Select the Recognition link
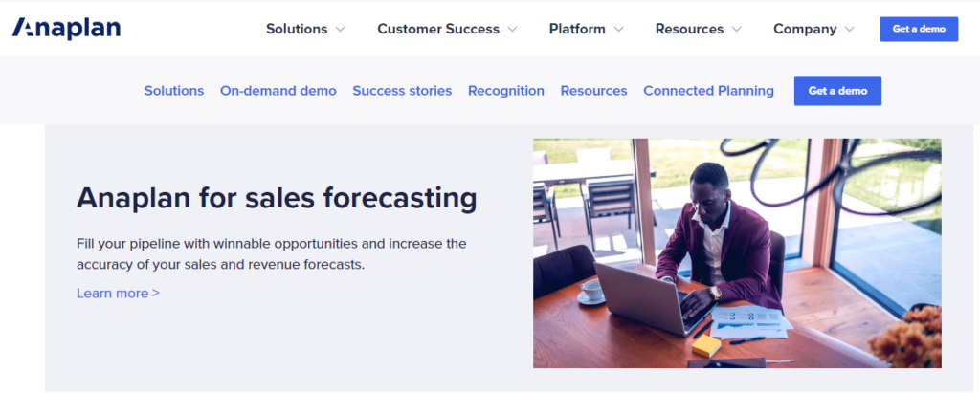The image size is (980, 393). [506, 91]
